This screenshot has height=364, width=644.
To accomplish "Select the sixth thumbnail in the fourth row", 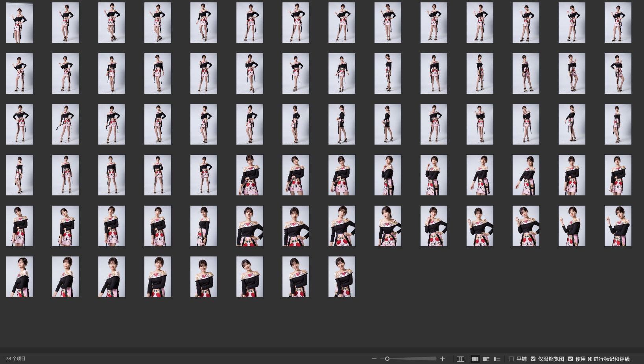I will point(250,175).
